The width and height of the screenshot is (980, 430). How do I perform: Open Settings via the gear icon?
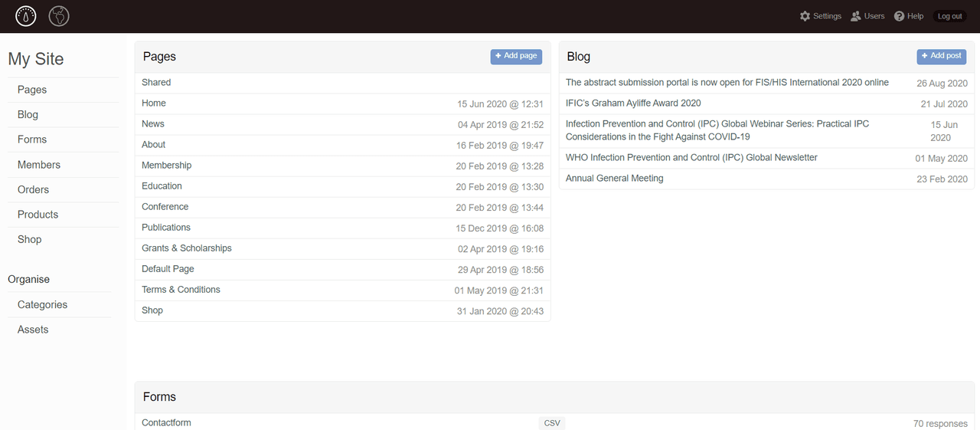click(805, 16)
